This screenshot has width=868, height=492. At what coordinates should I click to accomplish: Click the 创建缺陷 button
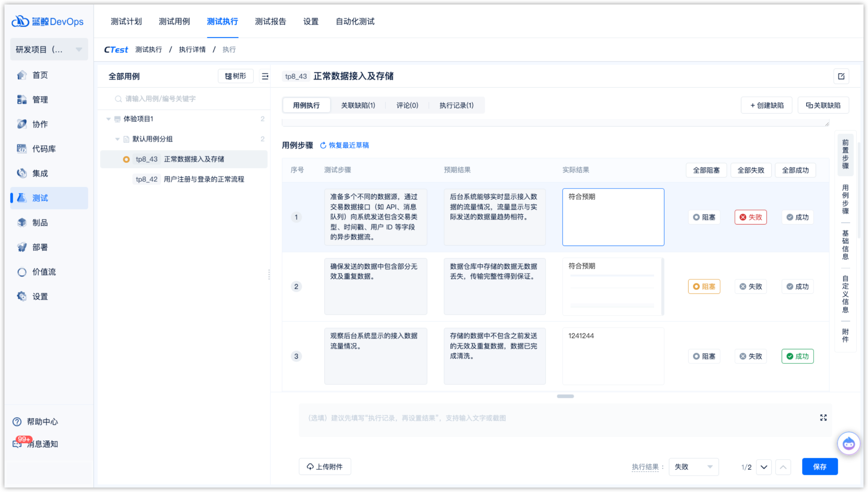click(x=766, y=106)
